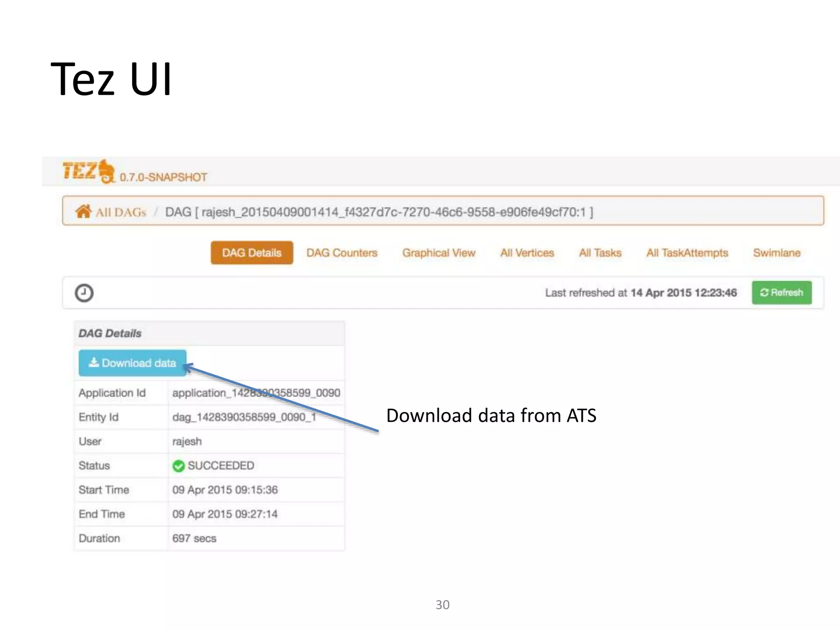Screen dimensions: 840x630
Task: Click the Entity Id label
Action: 99,417
